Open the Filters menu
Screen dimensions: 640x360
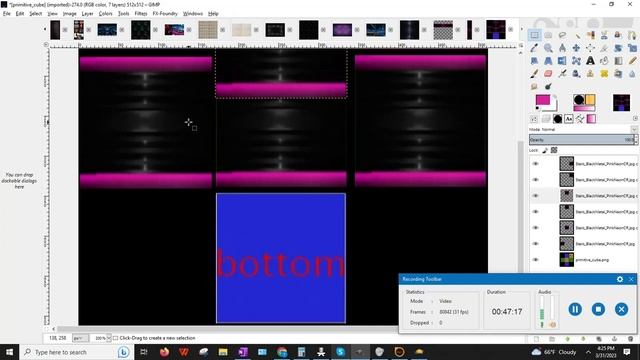[141, 13]
